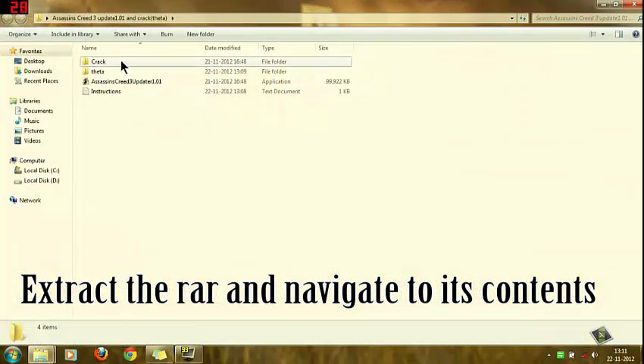Open the system clock and date
The image size is (644, 364).
[x=621, y=355]
